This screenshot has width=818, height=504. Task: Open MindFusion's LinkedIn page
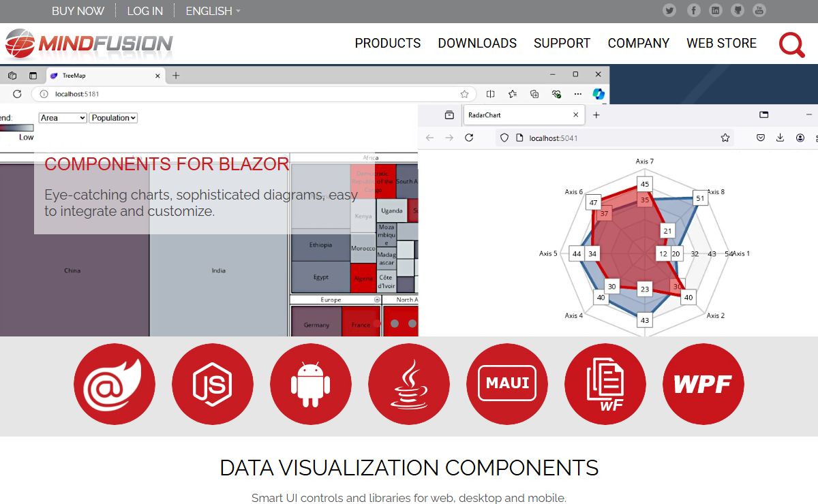point(715,10)
